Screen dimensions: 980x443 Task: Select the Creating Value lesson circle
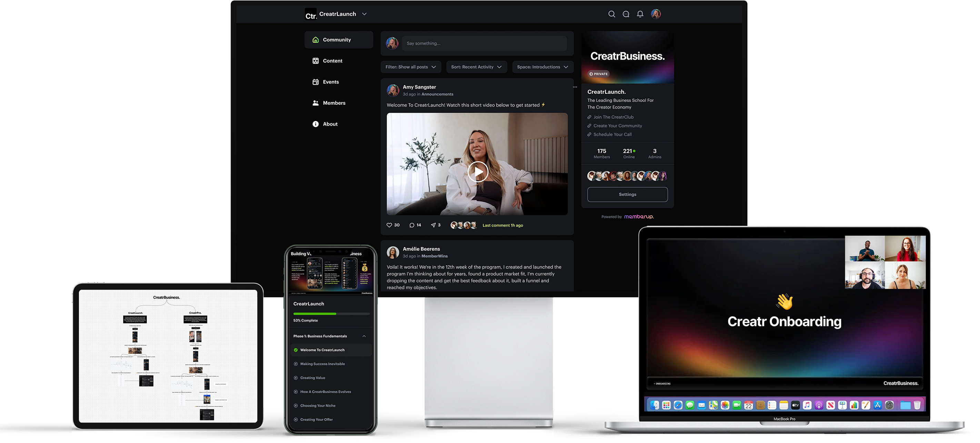(x=296, y=378)
